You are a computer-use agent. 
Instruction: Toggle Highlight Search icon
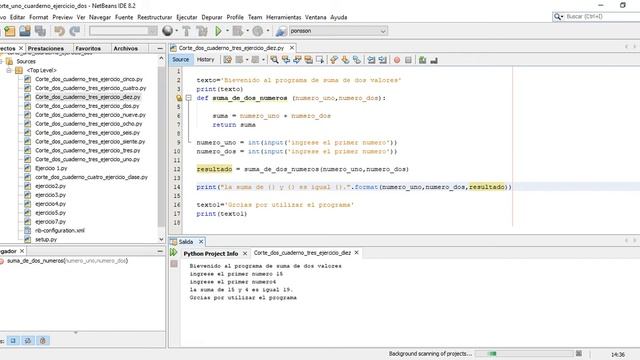[x=309, y=60]
